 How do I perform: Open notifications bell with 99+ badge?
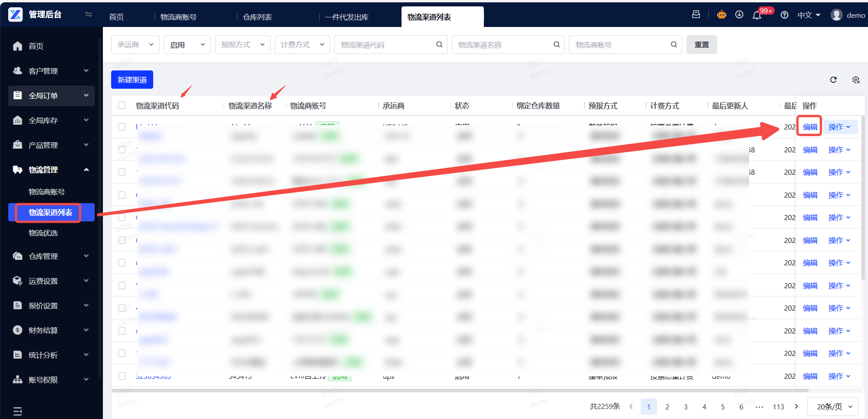[757, 15]
